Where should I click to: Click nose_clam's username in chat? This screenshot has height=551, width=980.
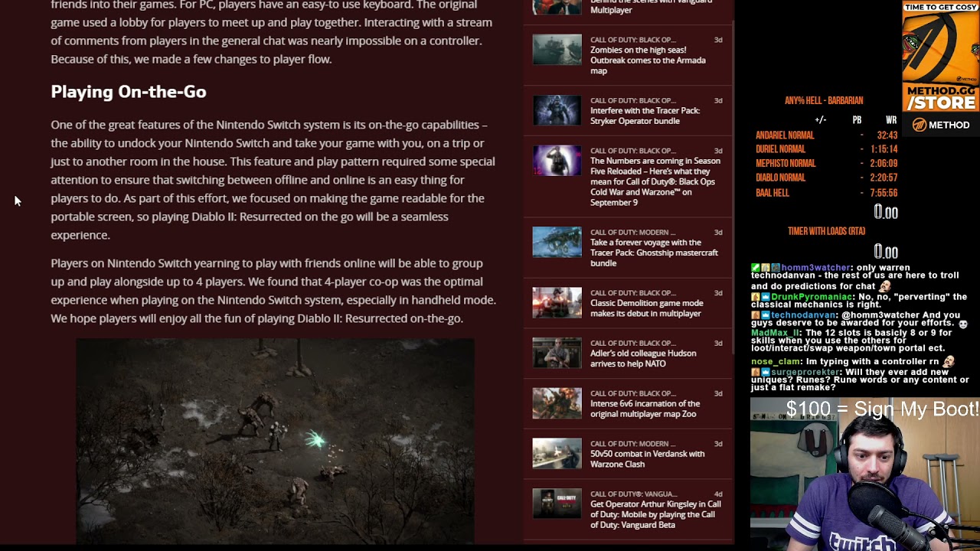pos(775,361)
